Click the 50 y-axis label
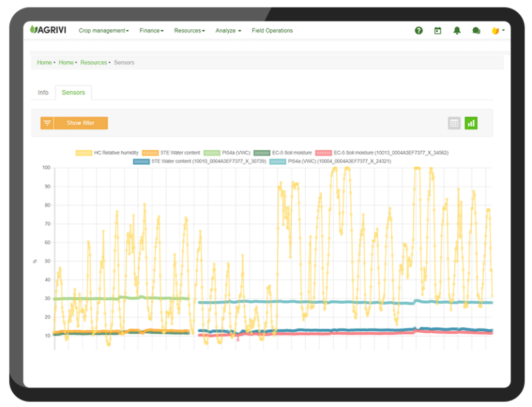 coord(48,261)
